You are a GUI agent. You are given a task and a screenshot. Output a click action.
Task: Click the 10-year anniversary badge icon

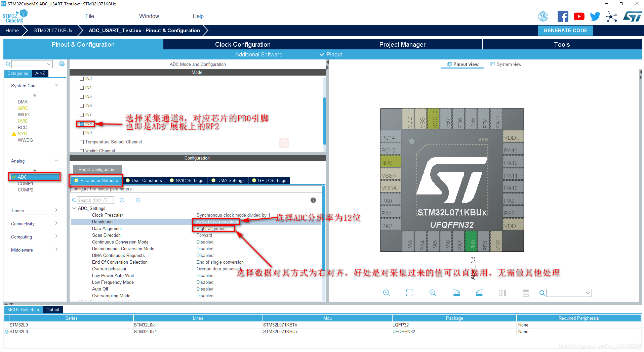pyautogui.click(x=543, y=16)
